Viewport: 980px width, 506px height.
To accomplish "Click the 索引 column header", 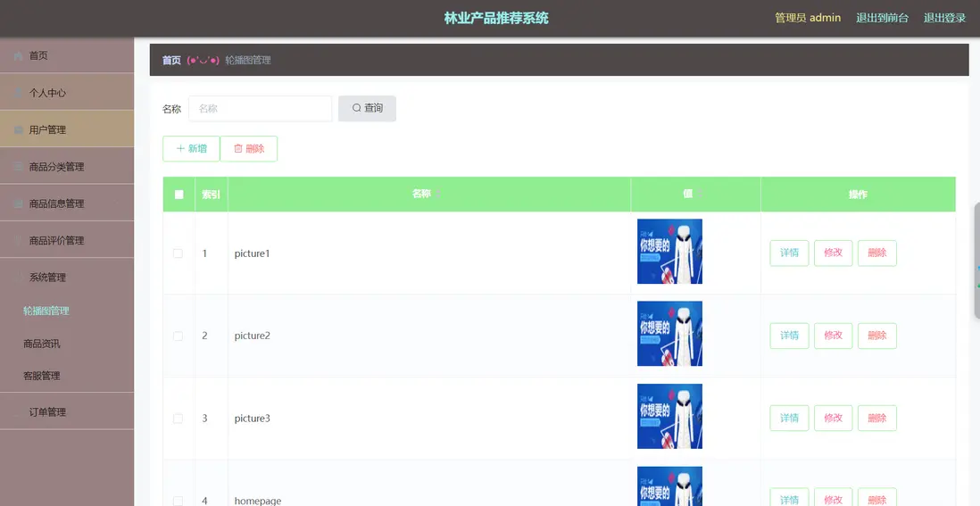I will pyautogui.click(x=211, y=195).
